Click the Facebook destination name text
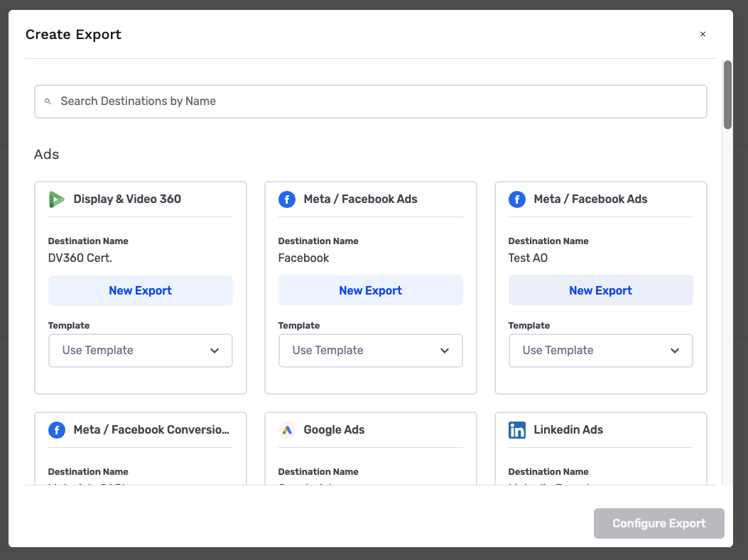This screenshot has width=748, height=560. (303, 258)
